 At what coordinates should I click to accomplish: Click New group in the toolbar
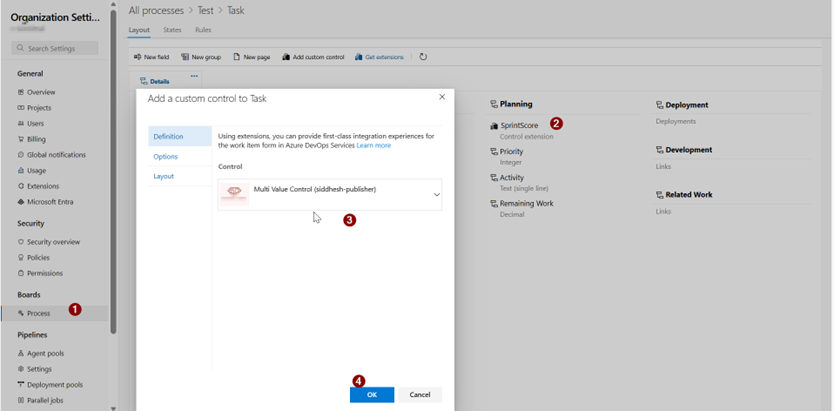201,57
